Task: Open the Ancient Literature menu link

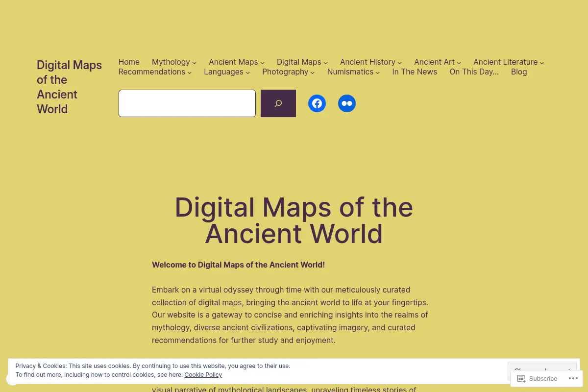Action: click(505, 62)
